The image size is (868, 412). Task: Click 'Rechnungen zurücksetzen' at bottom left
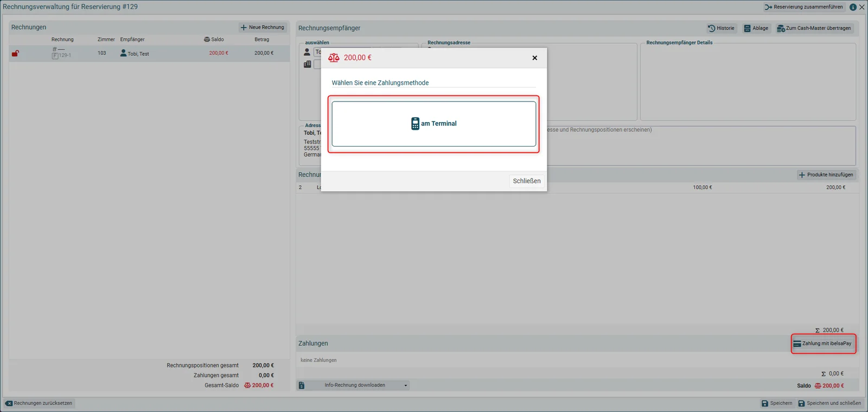coord(39,403)
